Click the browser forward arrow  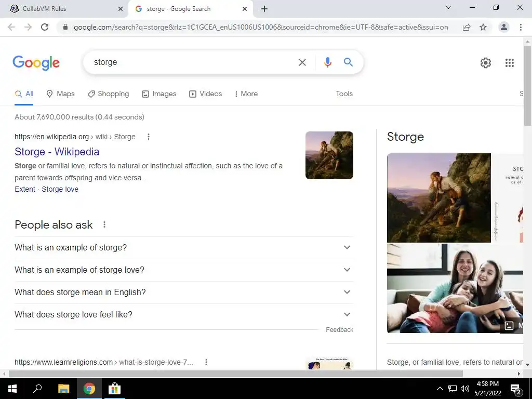(x=28, y=27)
